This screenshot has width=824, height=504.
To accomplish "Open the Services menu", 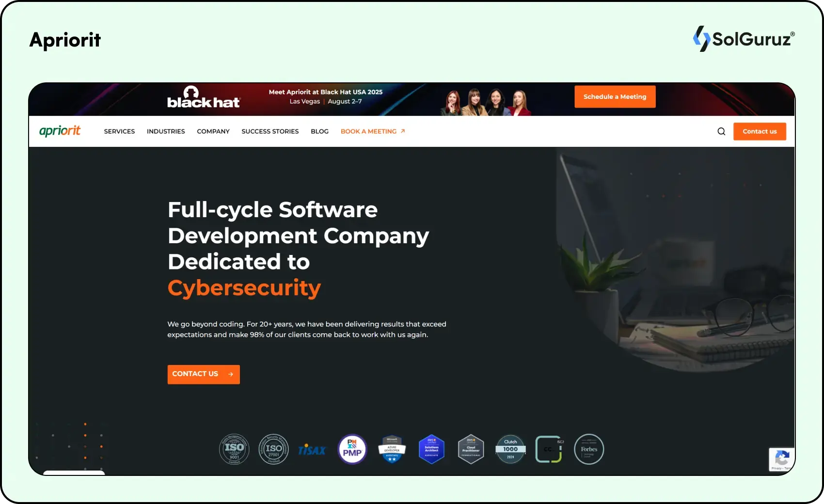I will point(119,131).
